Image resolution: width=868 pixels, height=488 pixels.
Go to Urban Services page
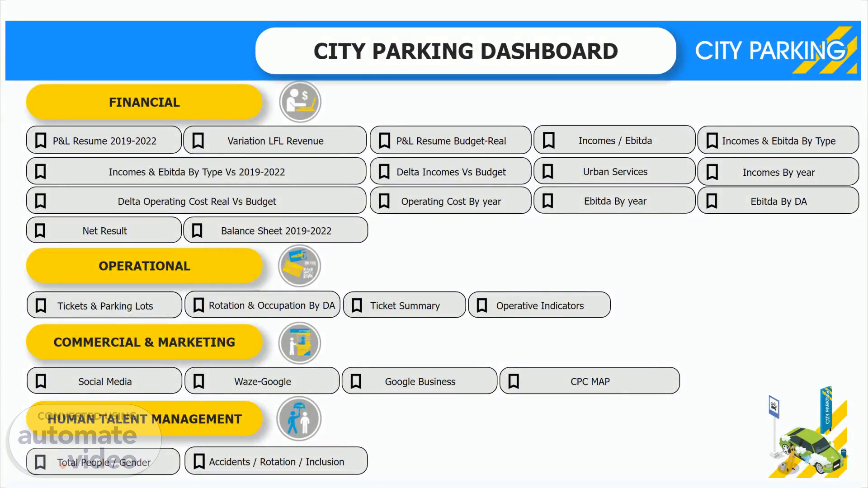coord(614,171)
